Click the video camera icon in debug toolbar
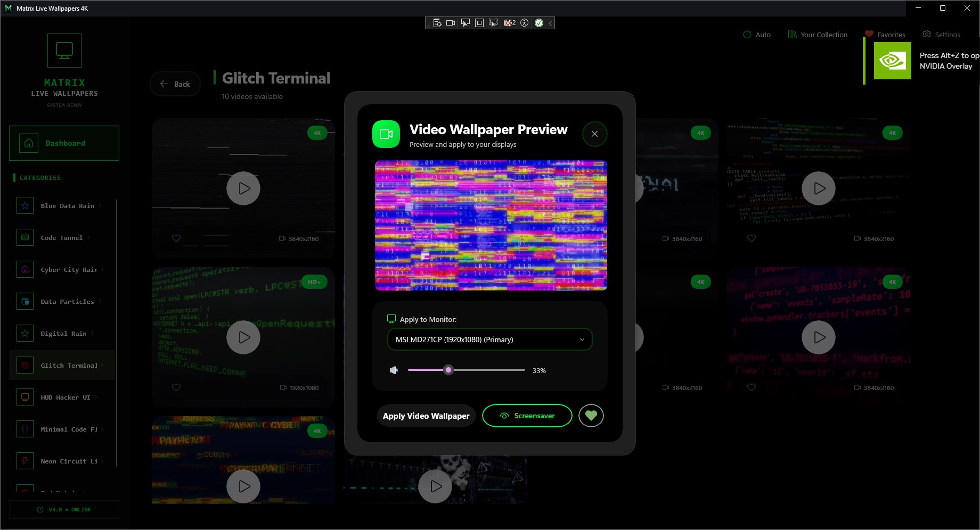The image size is (980, 530). (x=451, y=23)
